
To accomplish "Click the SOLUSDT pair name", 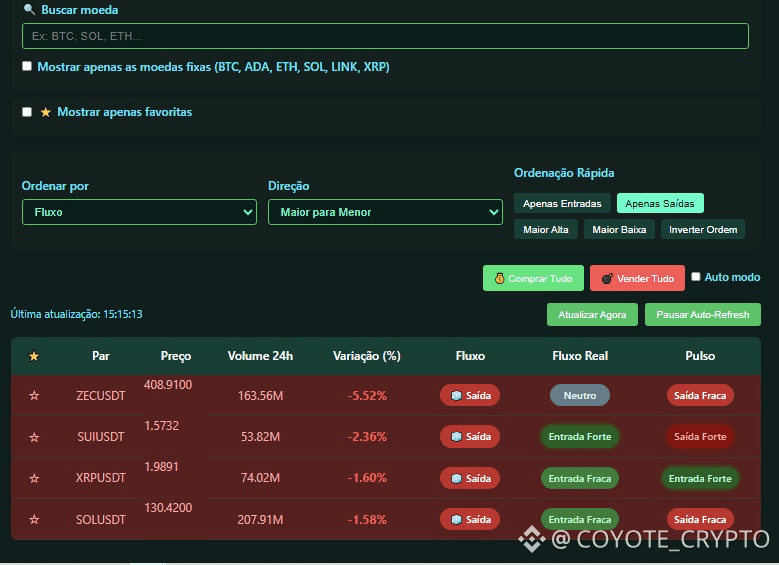I will (100, 520).
